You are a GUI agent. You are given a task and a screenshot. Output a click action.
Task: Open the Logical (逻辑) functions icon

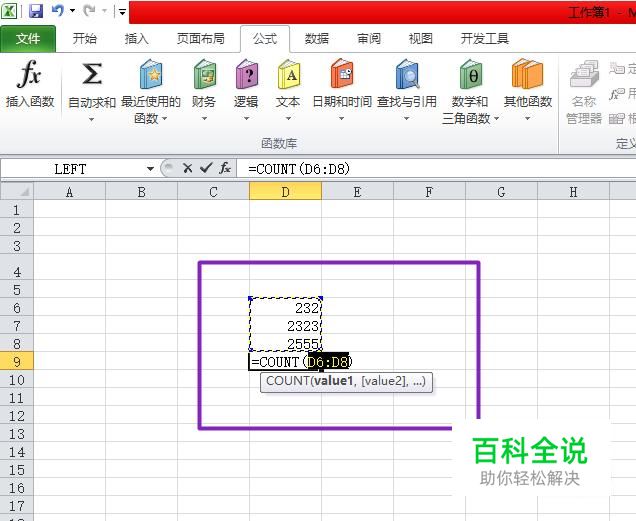pos(247,74)
